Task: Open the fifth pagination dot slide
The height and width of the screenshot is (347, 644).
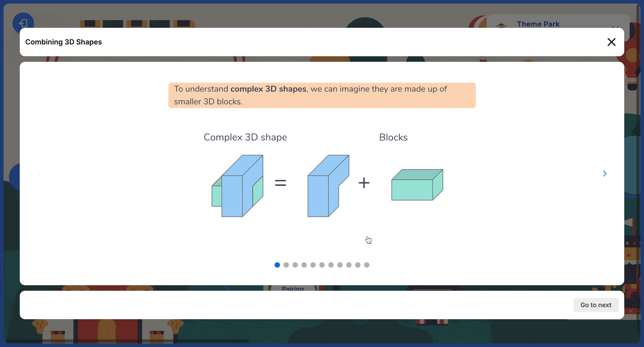Action: 313,265
